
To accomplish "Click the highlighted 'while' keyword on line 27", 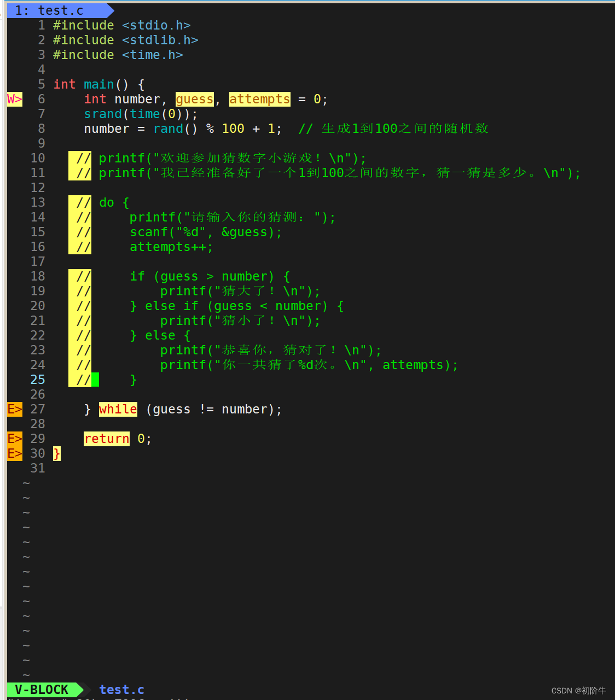I will point(118,409).
